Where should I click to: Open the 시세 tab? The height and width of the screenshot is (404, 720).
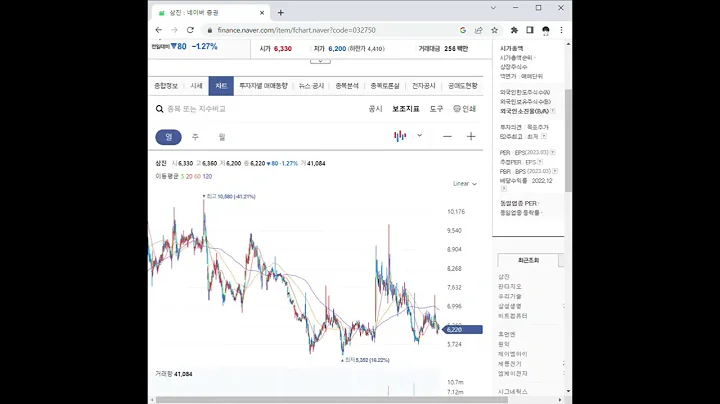(196, 86)
